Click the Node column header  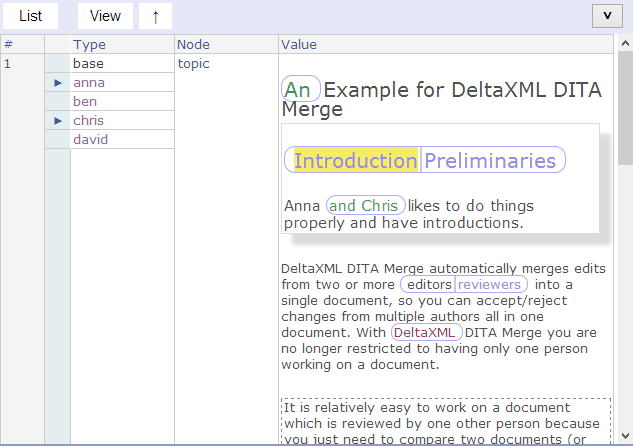click(226, 44)
